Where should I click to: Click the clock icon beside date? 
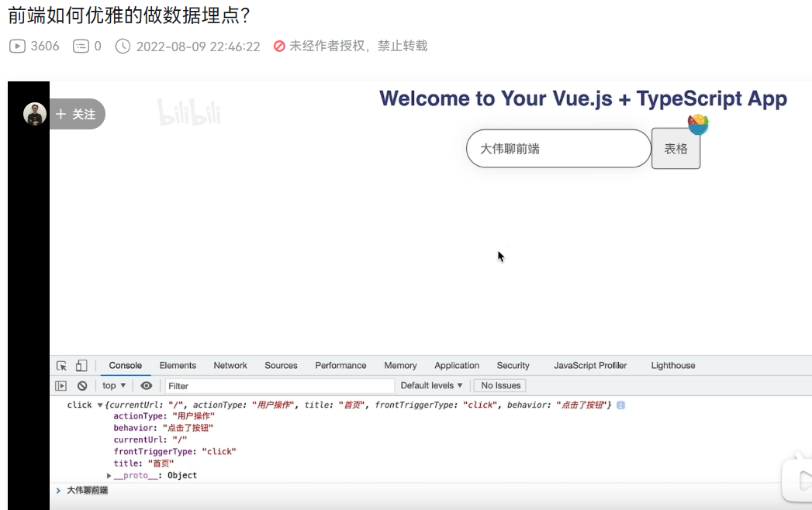tap(123, 46)
